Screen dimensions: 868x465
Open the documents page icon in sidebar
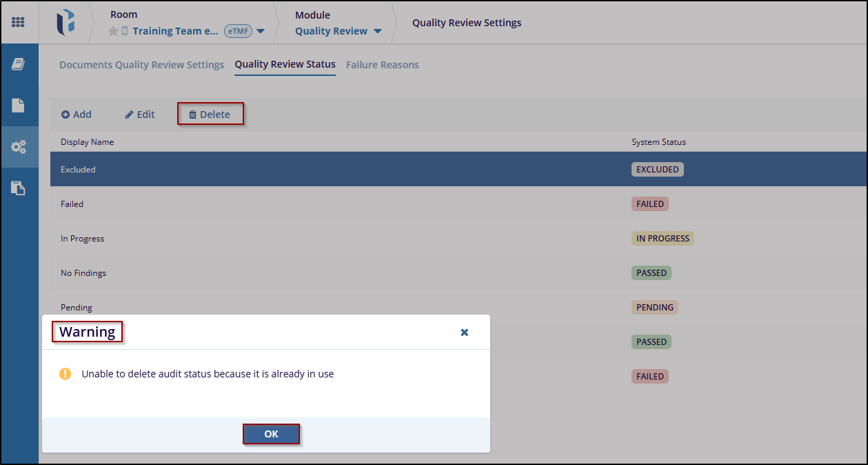(x=19, y=106)
